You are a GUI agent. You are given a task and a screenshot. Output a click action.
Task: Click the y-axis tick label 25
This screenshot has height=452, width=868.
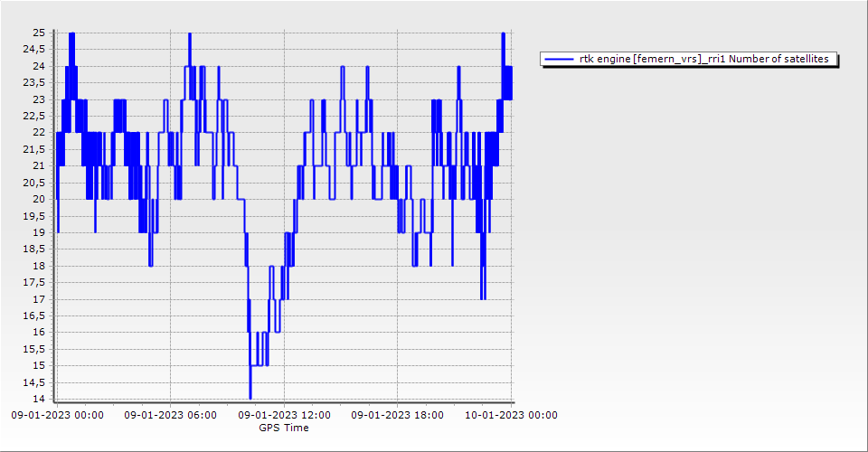point(39,33)
